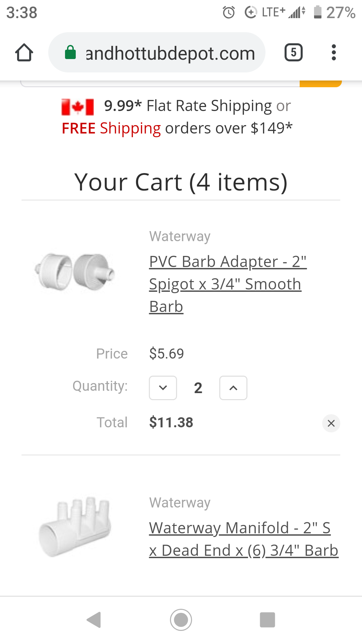This screenshot has width=362, height=644.
Task: Tap the Canadian flag shipping icon
Action: pos(77,107)
